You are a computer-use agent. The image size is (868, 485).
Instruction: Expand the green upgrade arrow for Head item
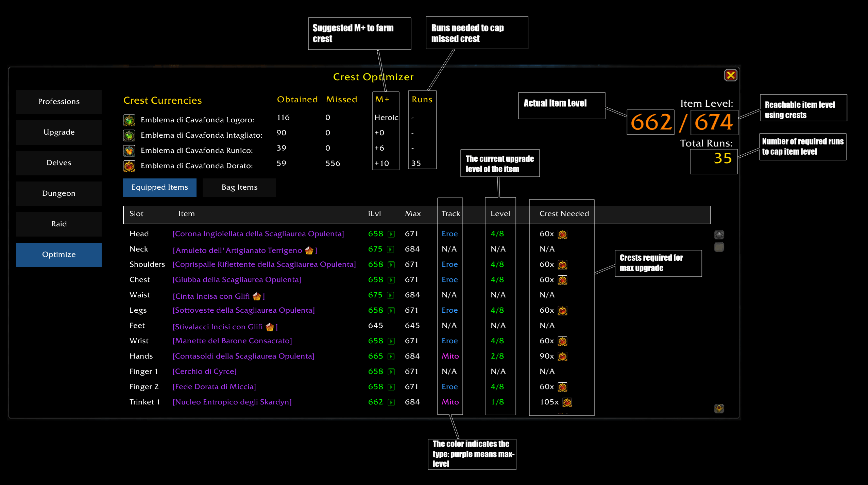click(x=392, y=234)
